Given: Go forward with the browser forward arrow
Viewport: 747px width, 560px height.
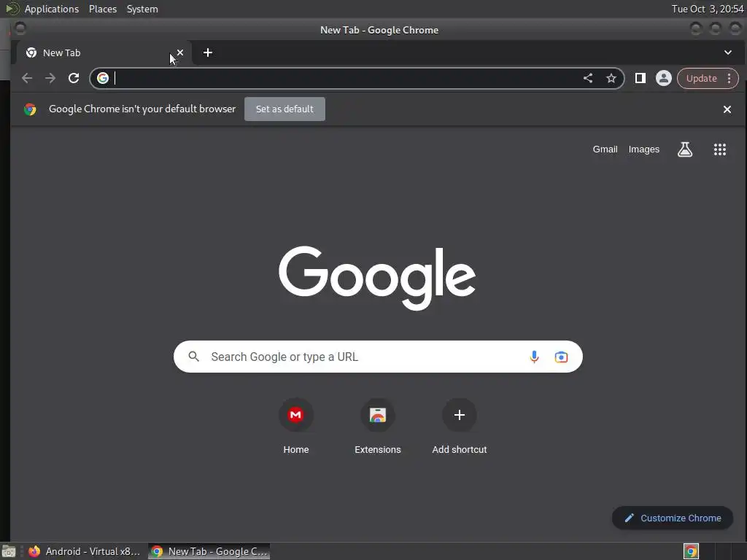Looking at the screenshot, I should [x=50, y=78].
